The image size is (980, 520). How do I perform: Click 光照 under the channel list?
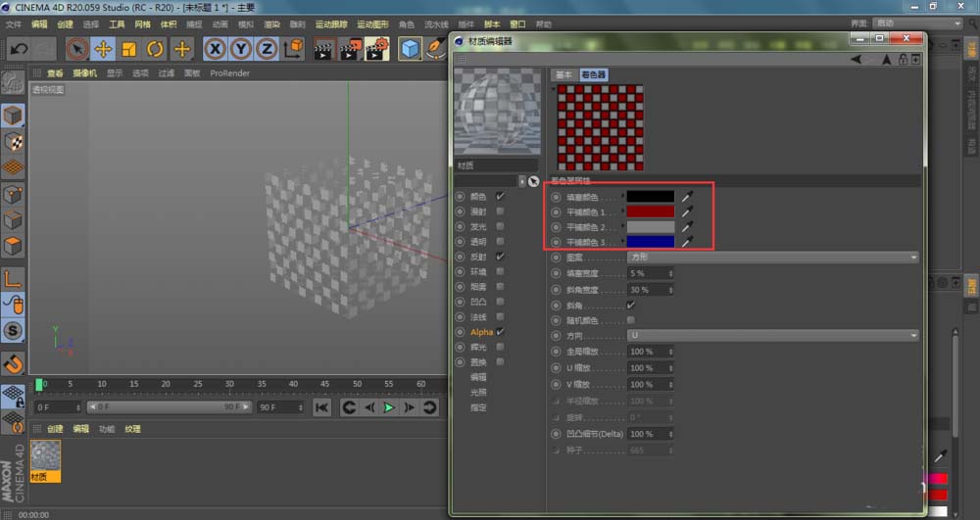[x=478, y=392]
